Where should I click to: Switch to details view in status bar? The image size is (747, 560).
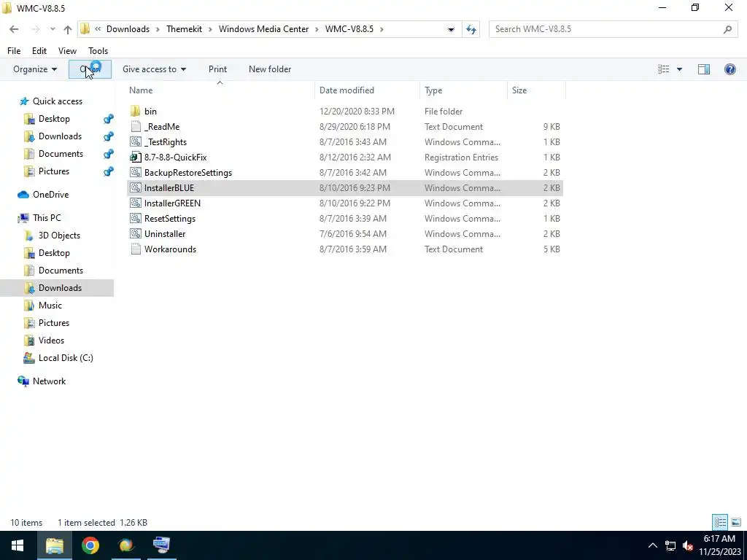point(720,522)
